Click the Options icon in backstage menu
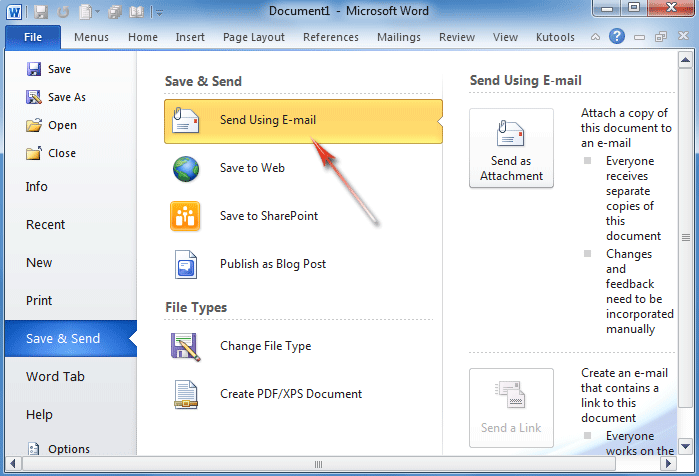 pos(33,448)
